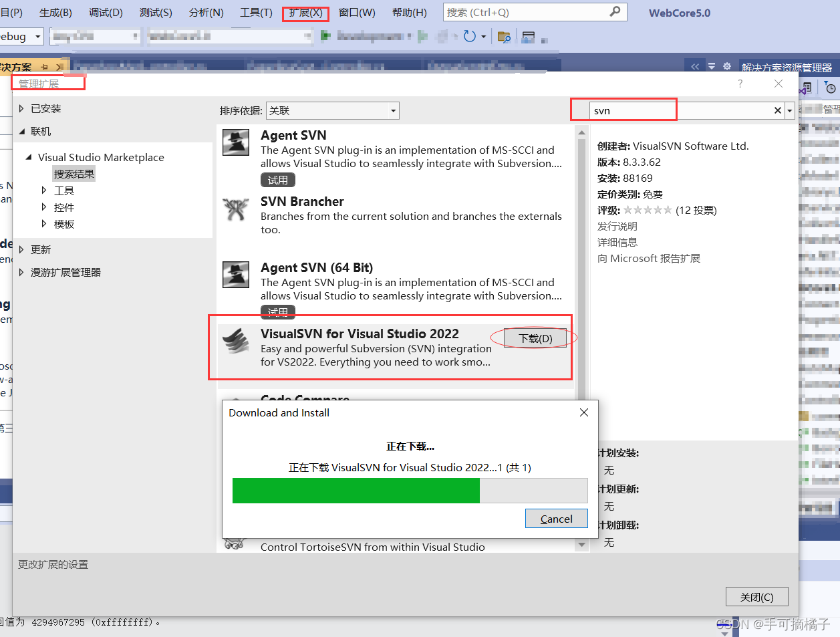Click the 下载(D) download button
Screen dimensions: 840x637
(x=535, y=338)
